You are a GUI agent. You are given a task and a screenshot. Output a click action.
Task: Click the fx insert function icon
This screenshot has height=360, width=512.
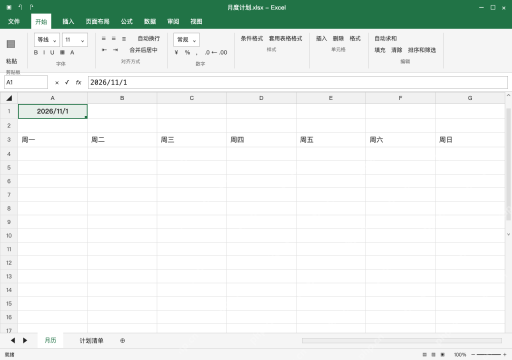[x=78, y=82]
